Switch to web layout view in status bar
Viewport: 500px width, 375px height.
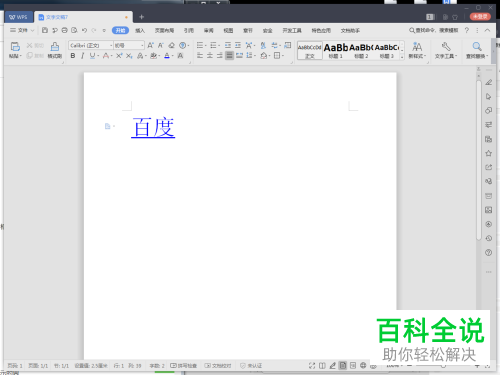pyautogui.click(x=363, y=366)
